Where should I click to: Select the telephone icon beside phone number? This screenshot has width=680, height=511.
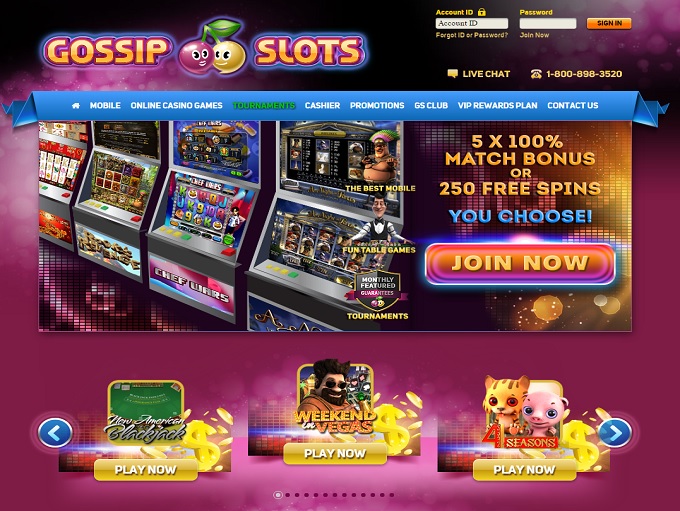[x=536, y=74]
